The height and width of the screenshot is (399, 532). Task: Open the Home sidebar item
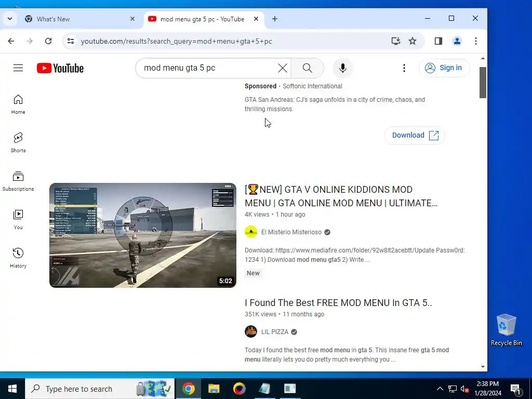tap(18, 104)
